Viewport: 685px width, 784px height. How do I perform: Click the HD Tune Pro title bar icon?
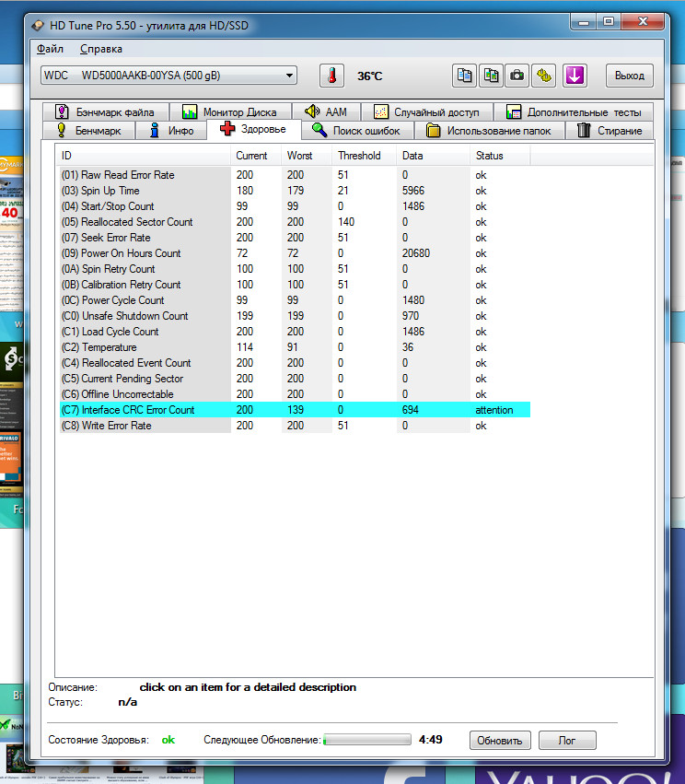click(38, 26)
